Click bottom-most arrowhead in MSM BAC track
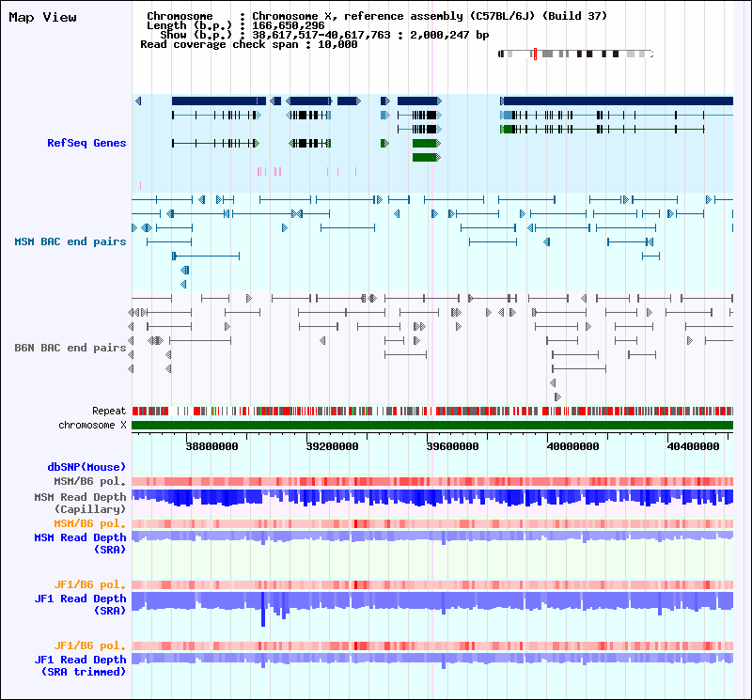This screenshot has height=700, width=752. click(183, 284)
